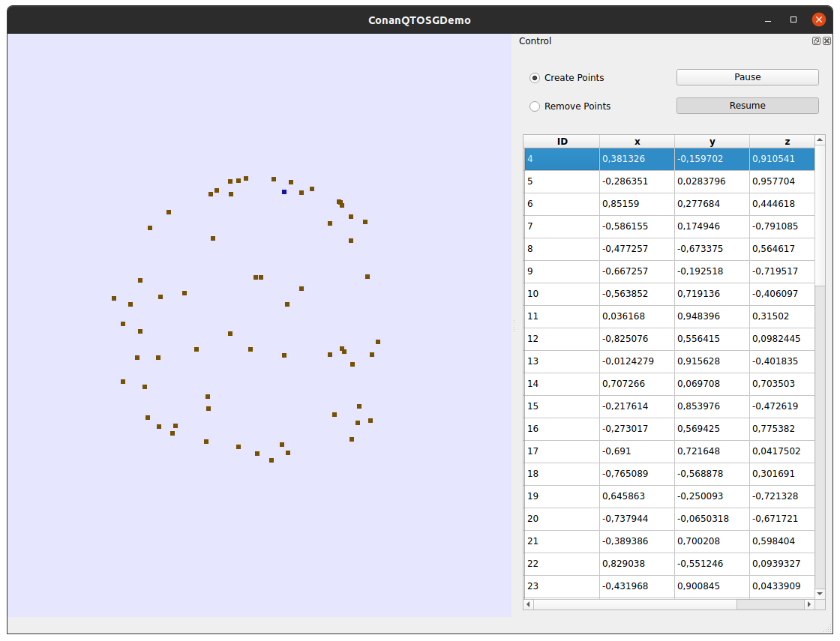Select row ID 6

tap(562, 204)
